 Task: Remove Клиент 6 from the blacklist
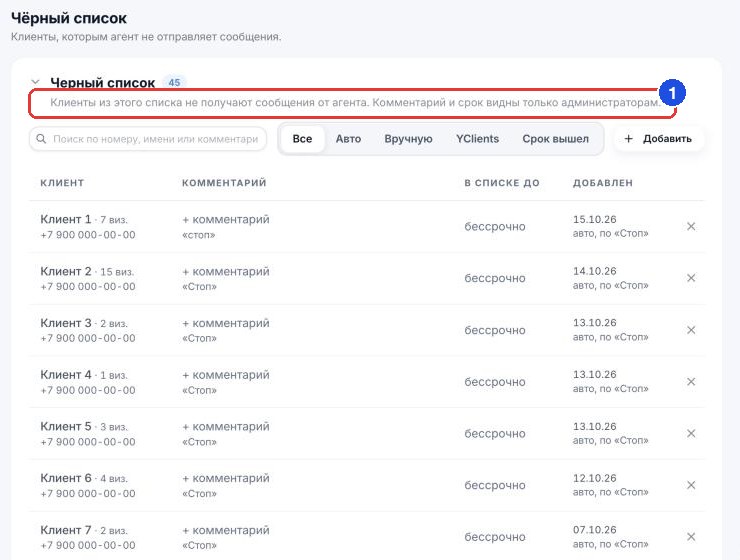[691, 485]
